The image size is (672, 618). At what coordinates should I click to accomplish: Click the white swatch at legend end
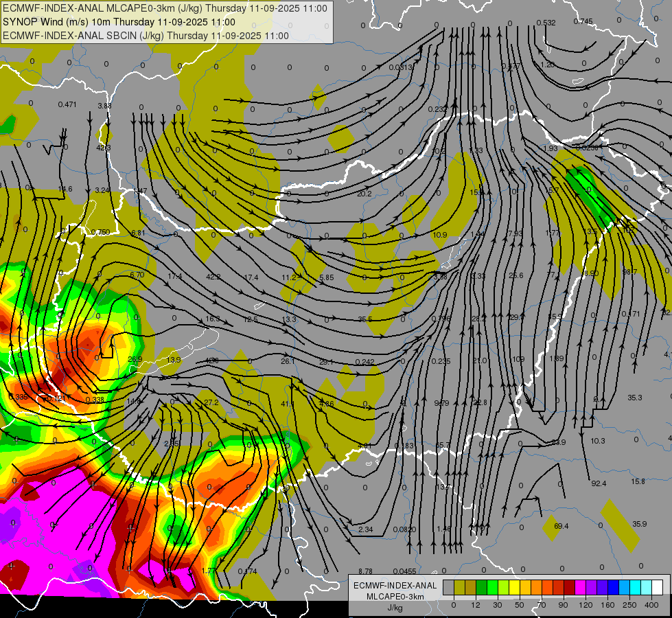click(657, 588)
